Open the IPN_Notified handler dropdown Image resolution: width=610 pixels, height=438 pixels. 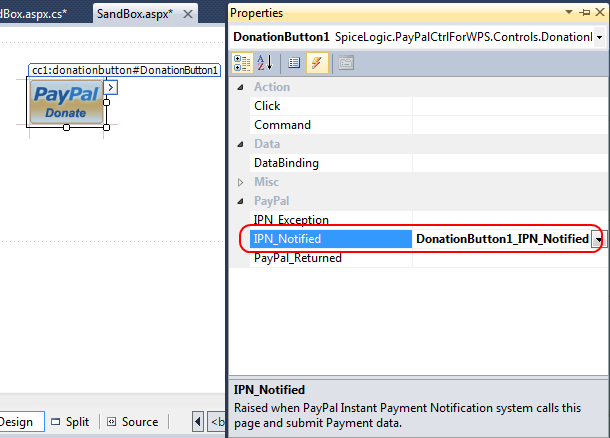[x=599, y=239]
